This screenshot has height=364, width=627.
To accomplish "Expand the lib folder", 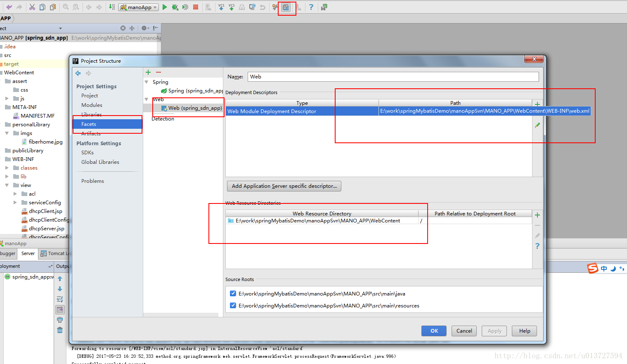I will (7, 177).
